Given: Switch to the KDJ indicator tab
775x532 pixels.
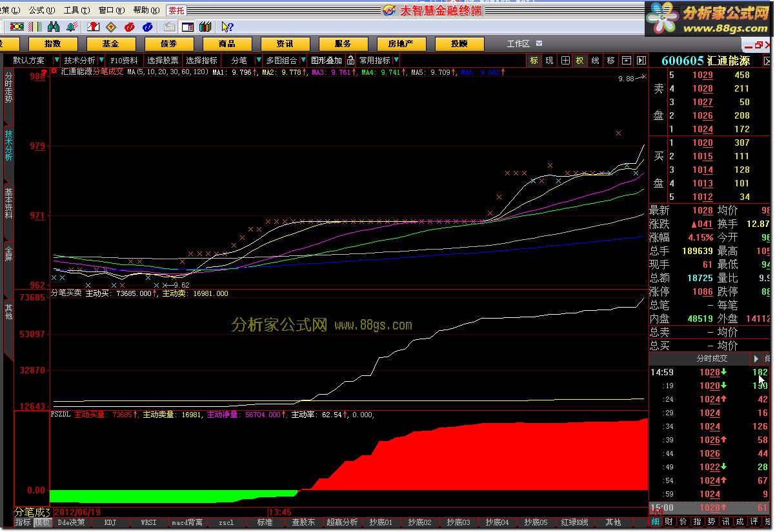Looking at the screenshot, I should 110,522.
